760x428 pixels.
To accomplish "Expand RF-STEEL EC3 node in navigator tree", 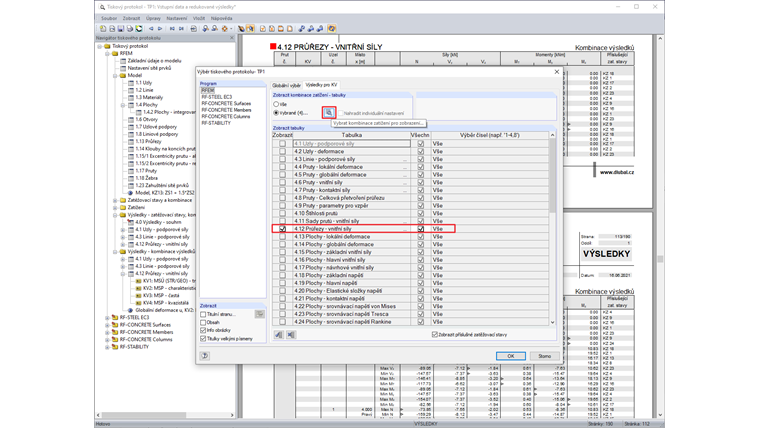I will (107, 317).
